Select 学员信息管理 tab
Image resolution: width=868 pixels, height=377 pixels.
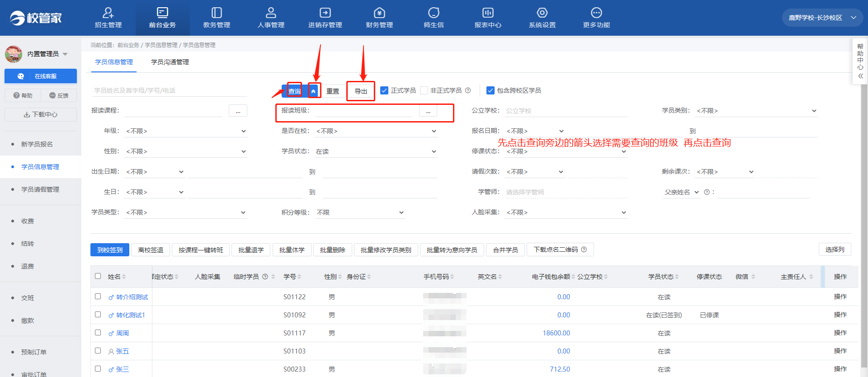tap(114, 62)
